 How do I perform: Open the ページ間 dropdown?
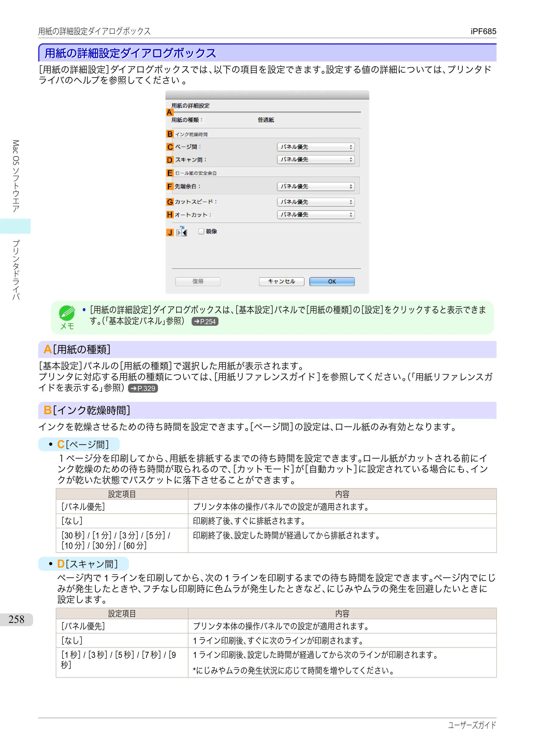[315, 147]
